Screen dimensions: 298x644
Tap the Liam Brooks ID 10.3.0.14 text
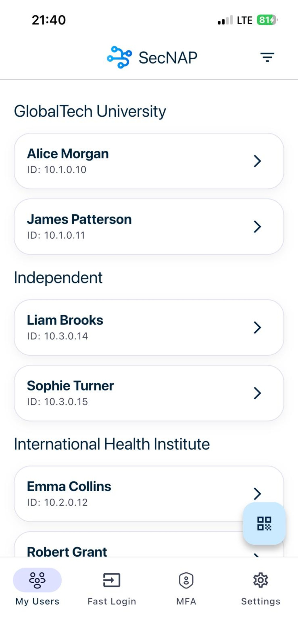click(58, 336)
